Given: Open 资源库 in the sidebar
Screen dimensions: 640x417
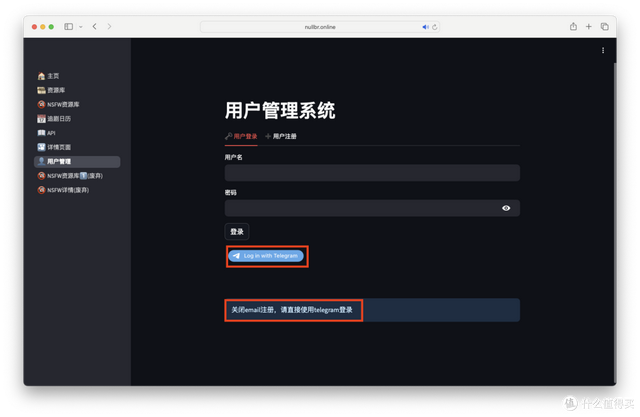Looking at the screenshot, I should tap(51, 90).
